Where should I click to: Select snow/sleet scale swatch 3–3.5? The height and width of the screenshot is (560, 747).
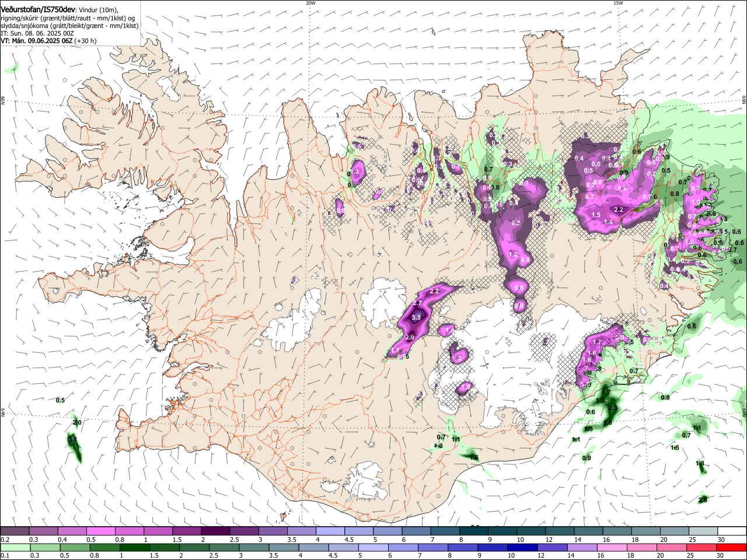tap(273, 531)
